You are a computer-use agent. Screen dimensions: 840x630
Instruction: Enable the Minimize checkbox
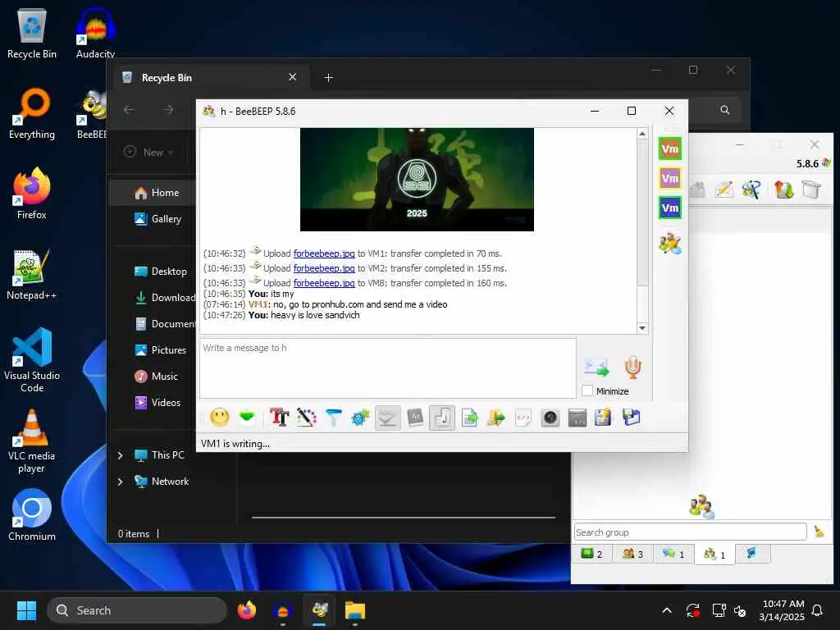(x=587, y=391)
